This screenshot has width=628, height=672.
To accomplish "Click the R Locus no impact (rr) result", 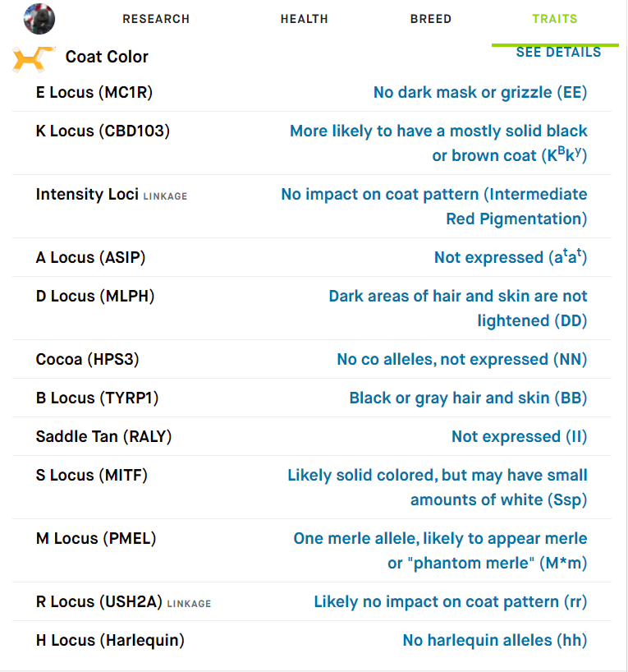I will pyautogui.click(x=450, y=601).
